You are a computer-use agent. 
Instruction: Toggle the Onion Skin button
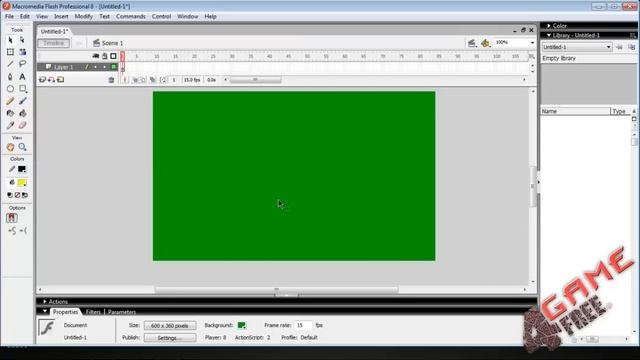[x=135, y=80]
